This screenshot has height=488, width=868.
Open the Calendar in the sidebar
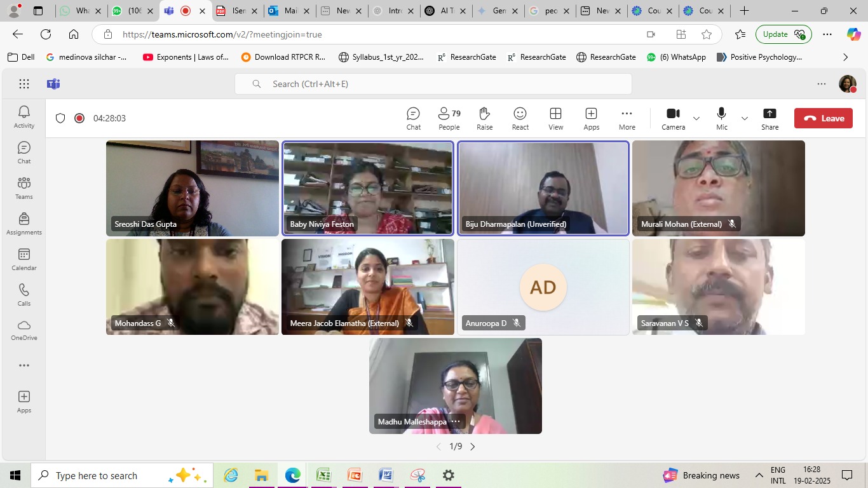(x=24, y=259)
